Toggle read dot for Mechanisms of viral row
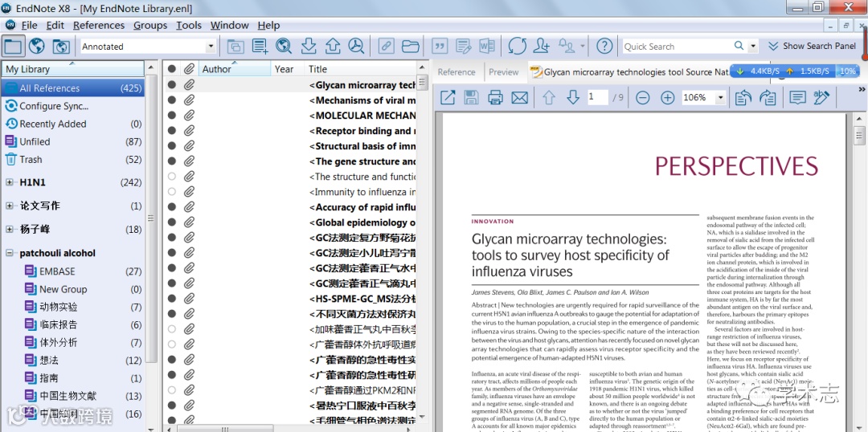This screenshot has height=432, width=868. (x=172, y=100)
